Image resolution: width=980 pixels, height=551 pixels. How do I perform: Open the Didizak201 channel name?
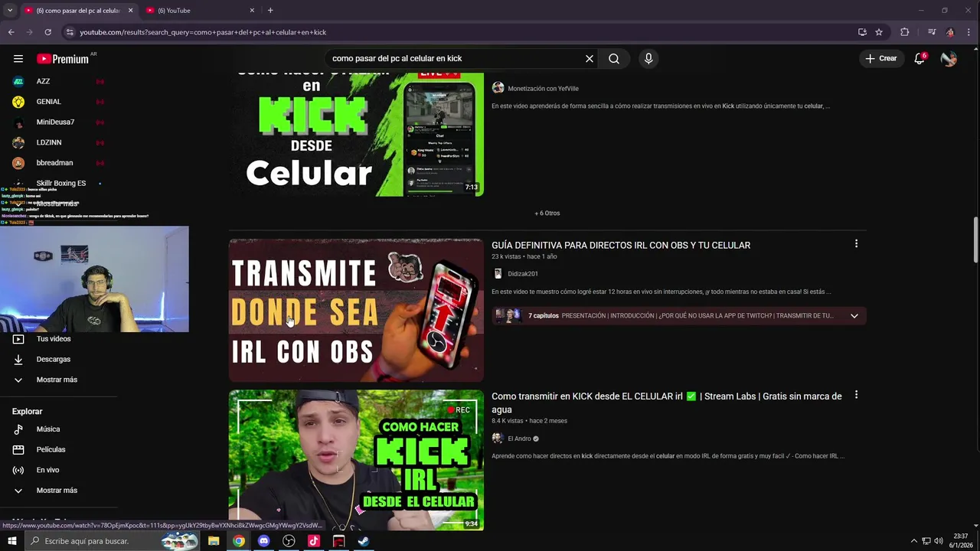(523, 274)
